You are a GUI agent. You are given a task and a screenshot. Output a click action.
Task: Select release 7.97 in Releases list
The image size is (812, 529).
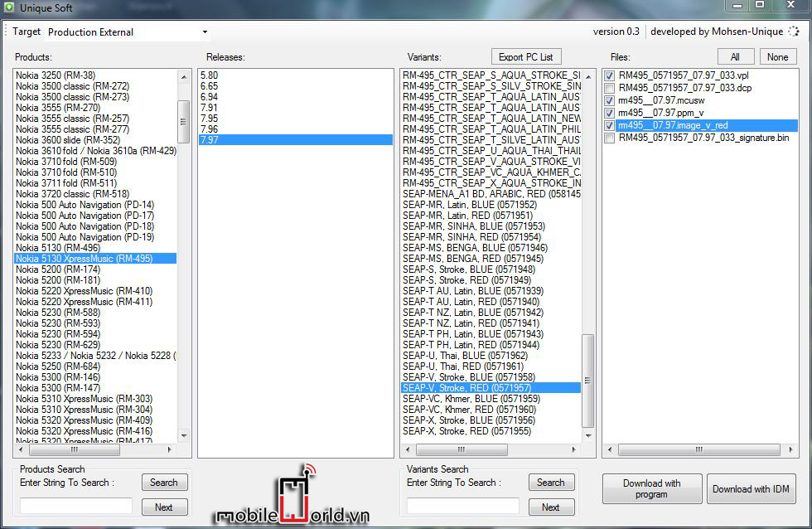[296, 140]
